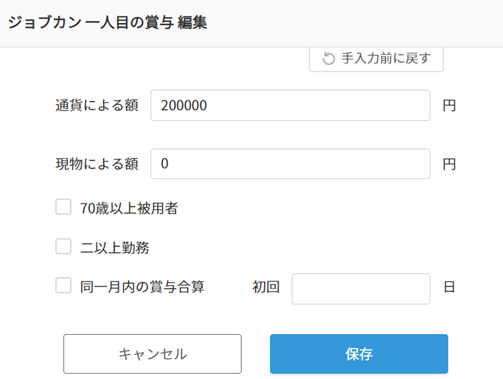The height and width of the screenshot is (379, 503).
Task: Click the 日 unit after the 初回 field
Action: [449, 287]
